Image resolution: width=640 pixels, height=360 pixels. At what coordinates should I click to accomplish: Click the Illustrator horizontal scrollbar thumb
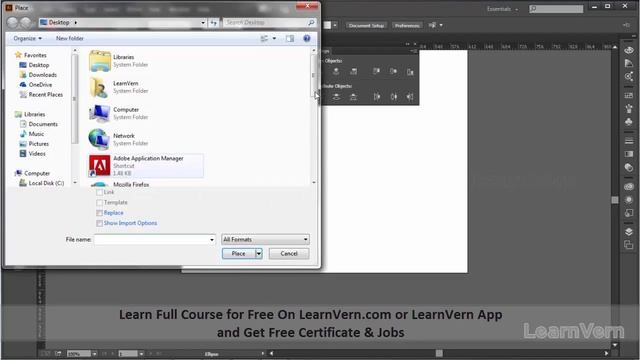click(439, 353)
